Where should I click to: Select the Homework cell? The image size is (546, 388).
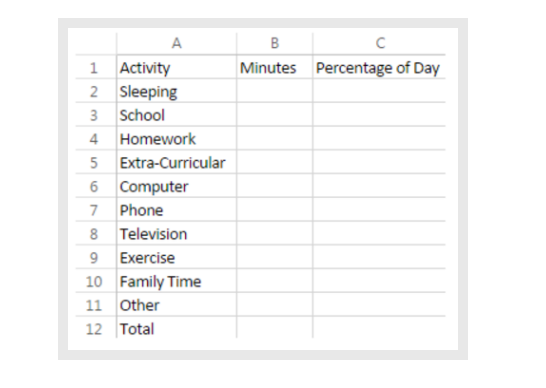coord(177,138)
